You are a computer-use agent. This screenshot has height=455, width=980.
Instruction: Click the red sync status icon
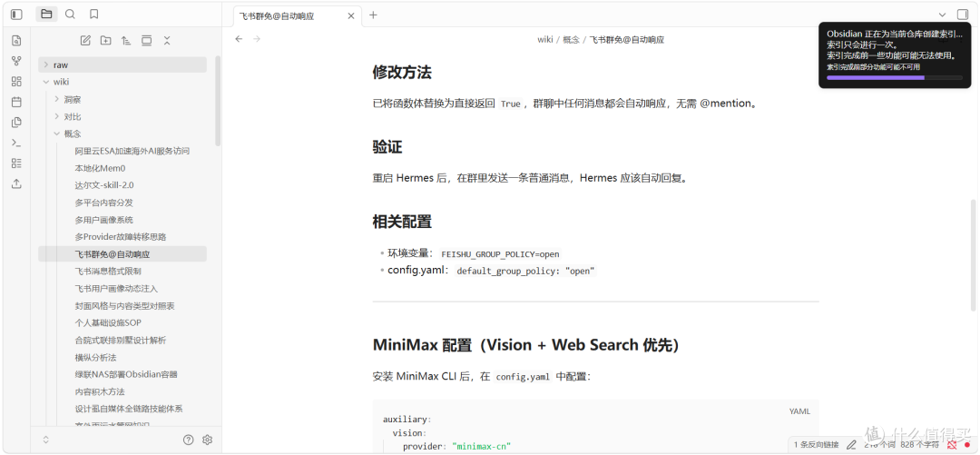952,445
